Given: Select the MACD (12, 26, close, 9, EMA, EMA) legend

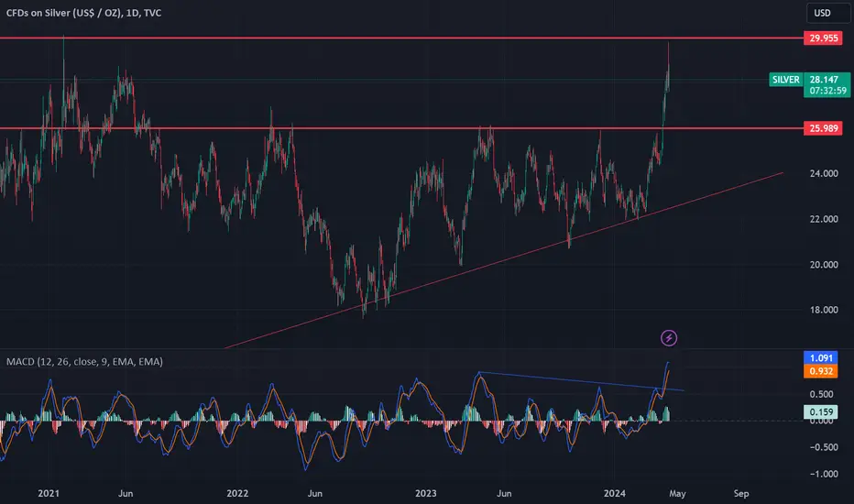Looking at the screenshot, I should pos(84,362).
